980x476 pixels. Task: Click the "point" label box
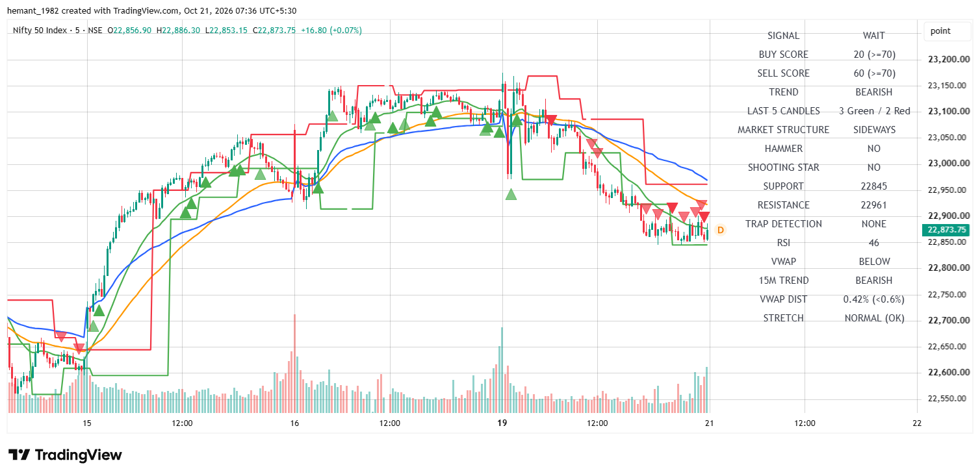click(x=946, y=31)
